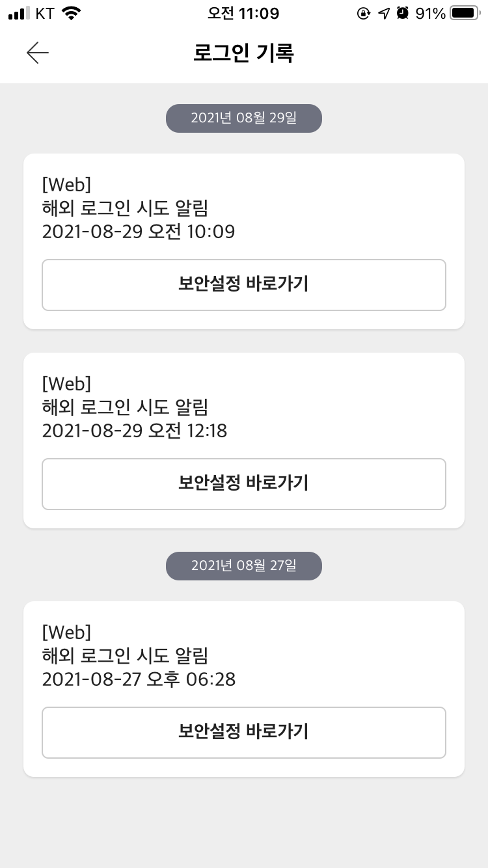Tap the cellular signal bars icon
488x868 pixels.
point(20,13)
